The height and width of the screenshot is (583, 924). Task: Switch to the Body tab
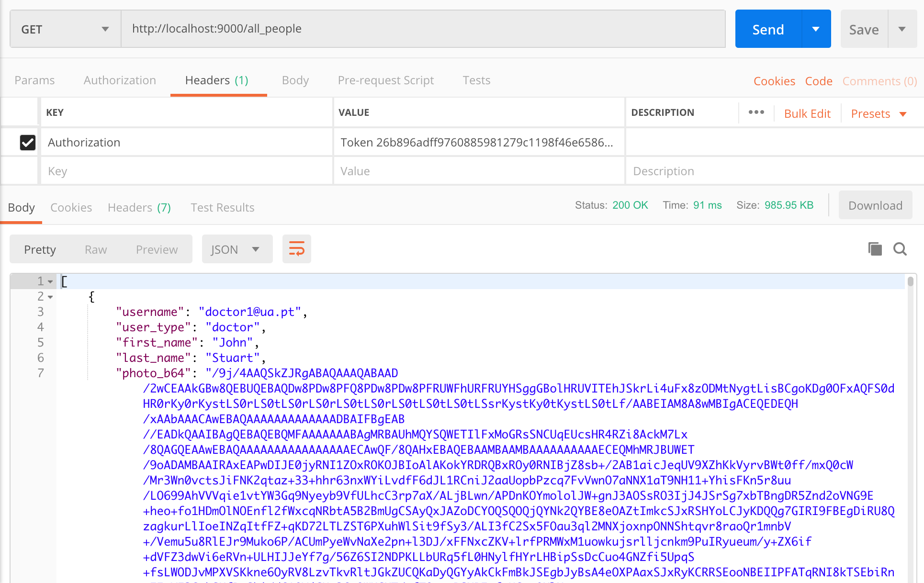[x=294, y=80]
